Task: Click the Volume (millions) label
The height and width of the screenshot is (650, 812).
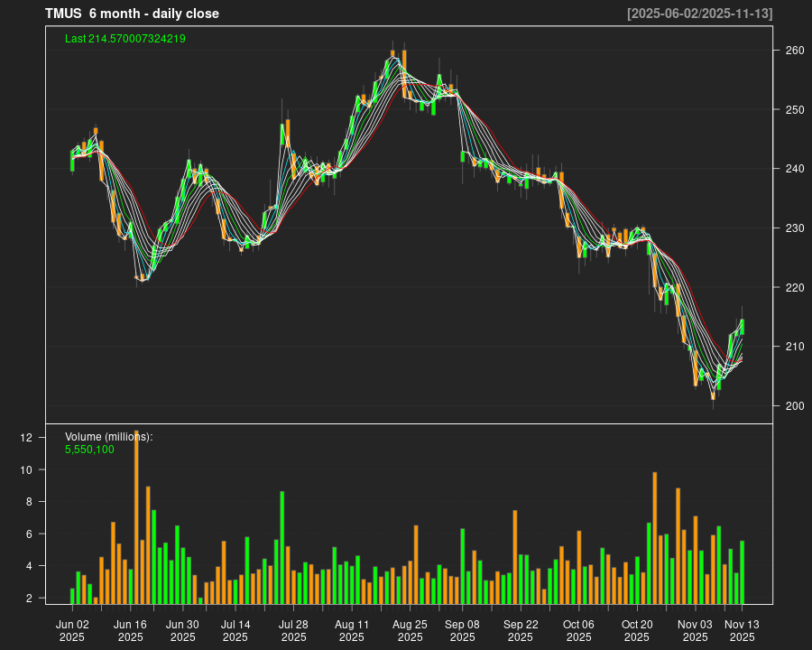Action: coord(109,437)
